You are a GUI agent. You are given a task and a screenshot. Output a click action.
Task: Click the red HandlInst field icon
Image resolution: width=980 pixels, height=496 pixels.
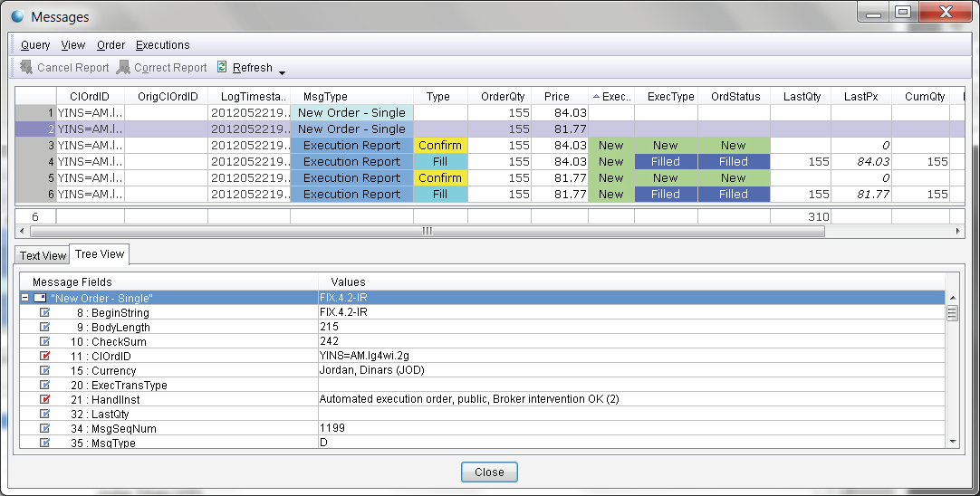pyautogui.click(x=45, y=399)
